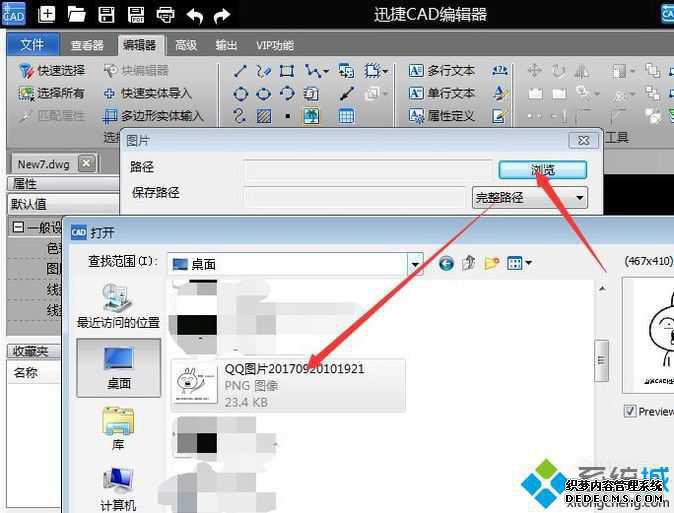This screenshot has height=513, width=674.
Task: Collapse the 一般设 properties group
Action: point(18,227)
